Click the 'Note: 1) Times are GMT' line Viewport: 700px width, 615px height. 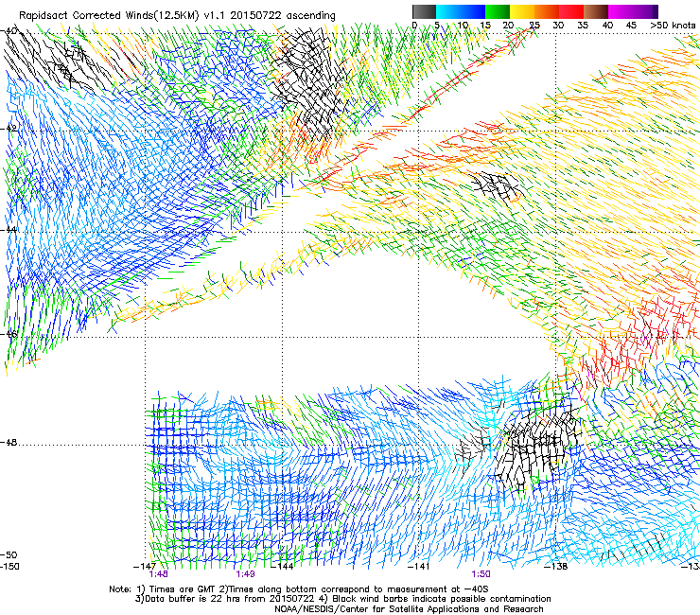[x=299, y=589]
